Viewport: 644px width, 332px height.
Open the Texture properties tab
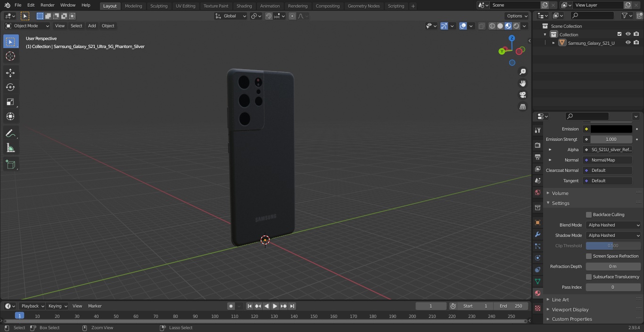[x=537, y=308]
